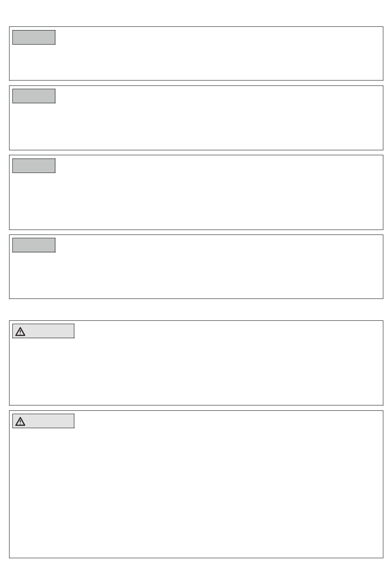This screenshot has width=392, height=571.
Task: Select the gray label in the topmost box
Action: 34,37
